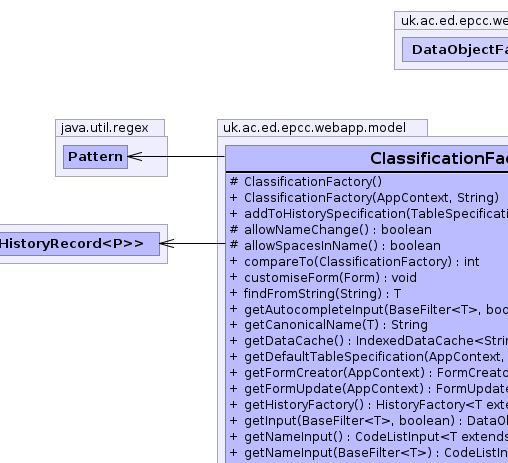Select the java.util.regex package label
508x463 pixels.
(x=105, y=128)
